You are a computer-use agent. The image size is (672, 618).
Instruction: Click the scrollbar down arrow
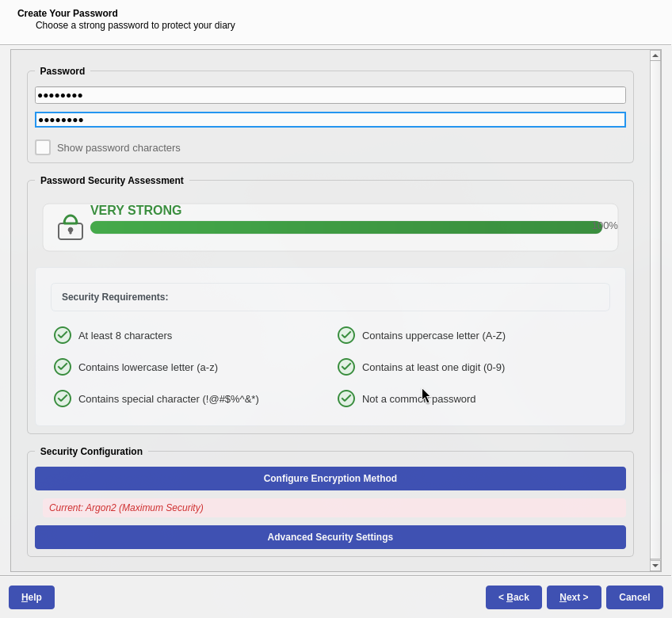[655, 565]
